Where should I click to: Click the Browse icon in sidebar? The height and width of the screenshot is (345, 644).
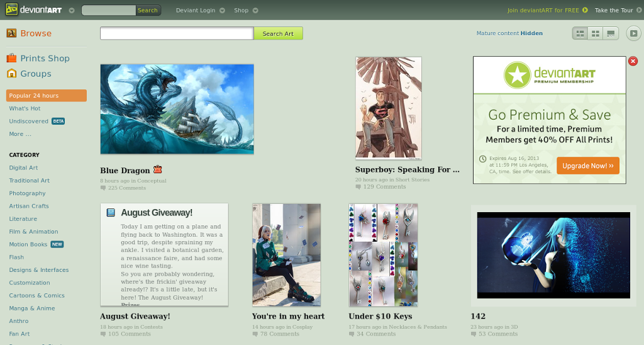pos(11,33)
